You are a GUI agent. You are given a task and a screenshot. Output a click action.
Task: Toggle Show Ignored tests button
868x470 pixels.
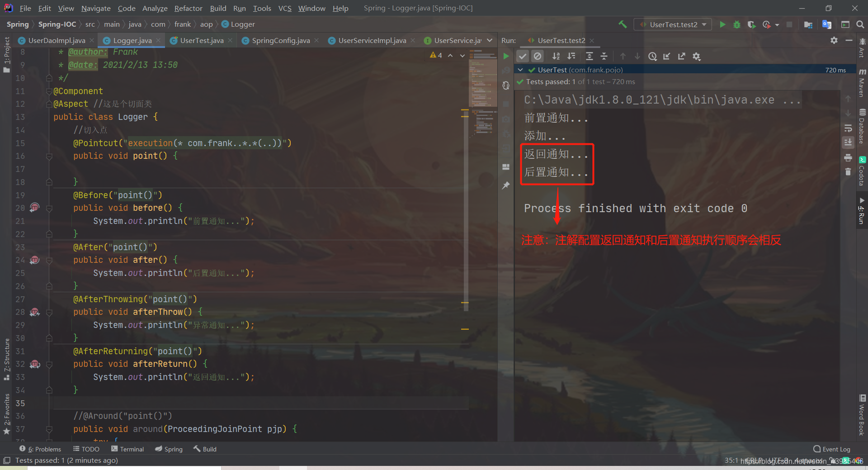[x=538, y=56]
